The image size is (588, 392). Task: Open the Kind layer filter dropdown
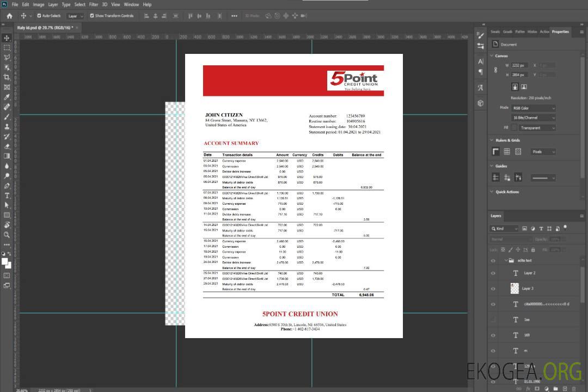point(504,229)
